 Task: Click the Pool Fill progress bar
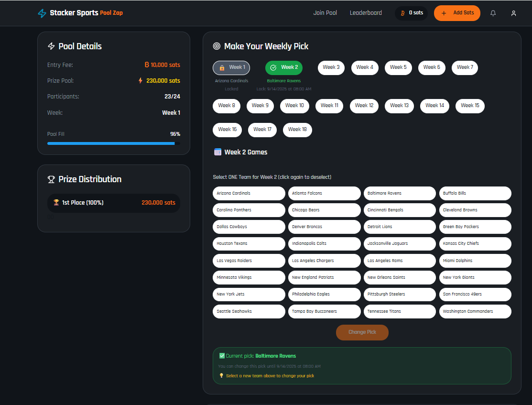click(114, 143)
